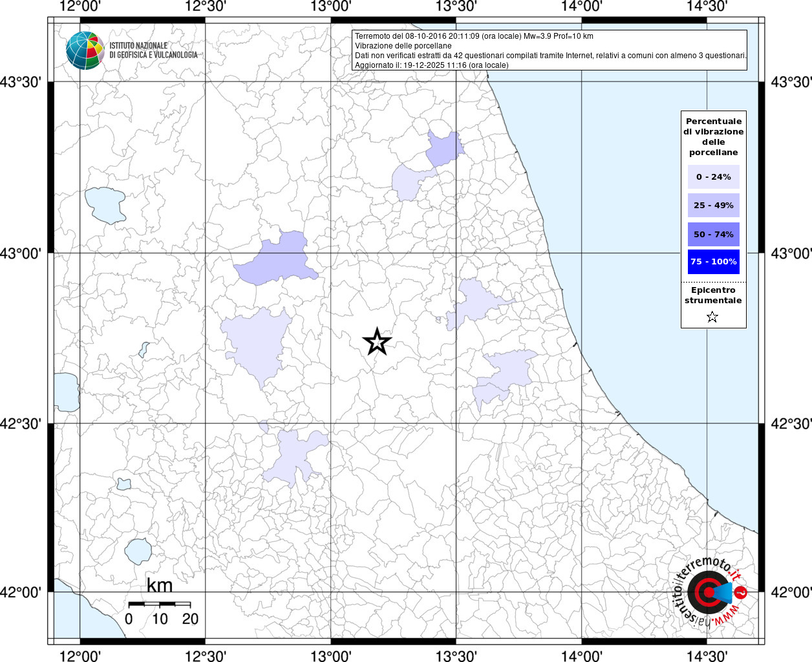The height and width of the screenshot is (662, 812).
Task: Click 'Istituto Nazionale di Geofisica e Vulcanologia' text
Action: click(x=153, y=50)
